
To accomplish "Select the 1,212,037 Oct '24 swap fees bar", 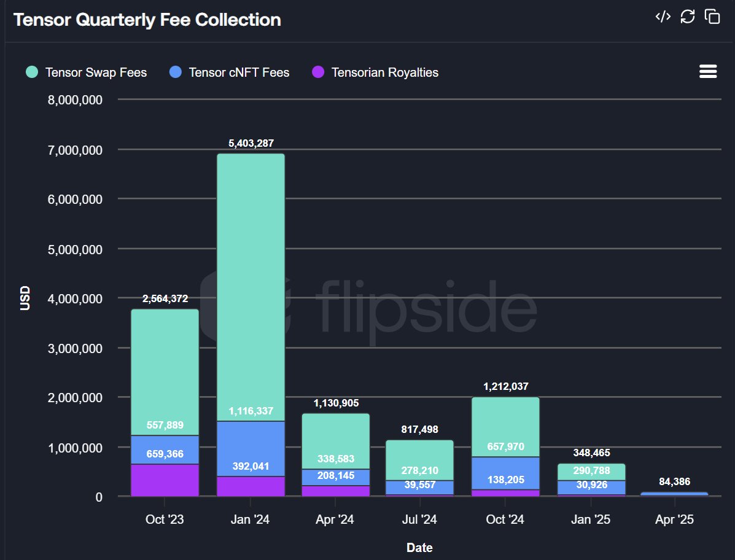I will coord(505,427).
